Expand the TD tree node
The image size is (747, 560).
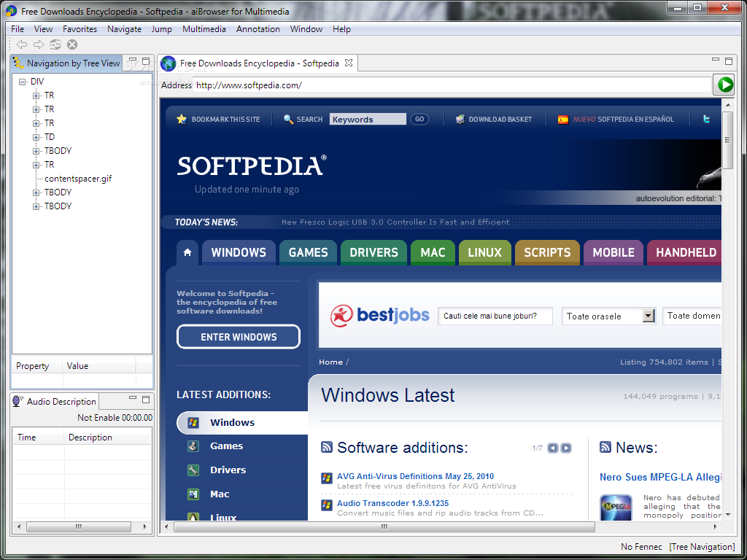pyautogui.click(x=36, y=137)
